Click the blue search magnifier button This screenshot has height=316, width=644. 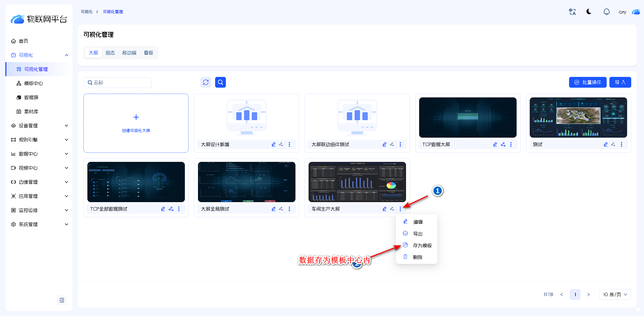tap(220, 82)
